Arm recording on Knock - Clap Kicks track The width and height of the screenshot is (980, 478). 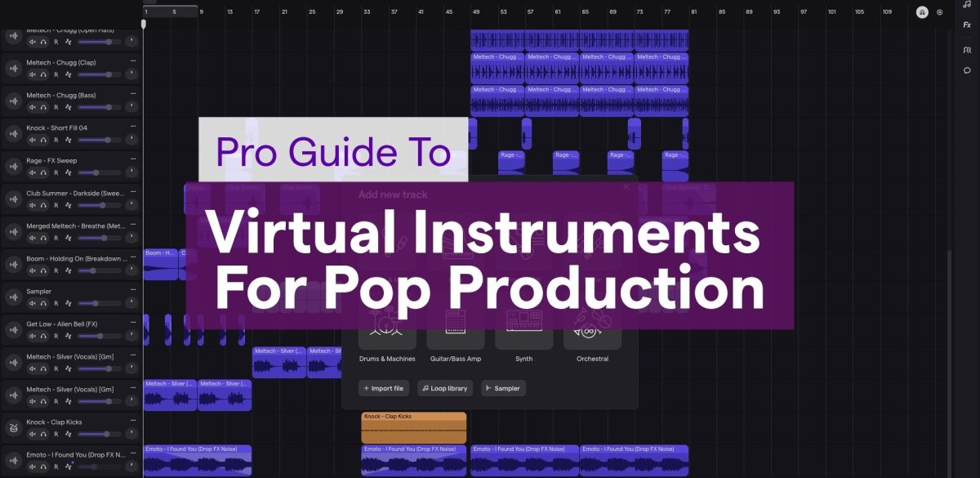(56, 434)
